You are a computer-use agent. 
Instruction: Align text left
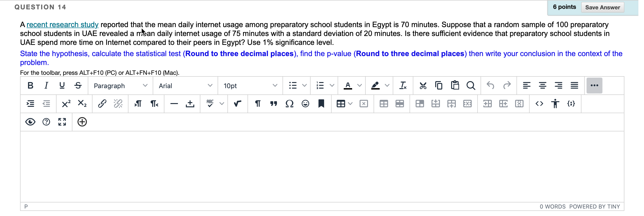(x=527, y=86)
